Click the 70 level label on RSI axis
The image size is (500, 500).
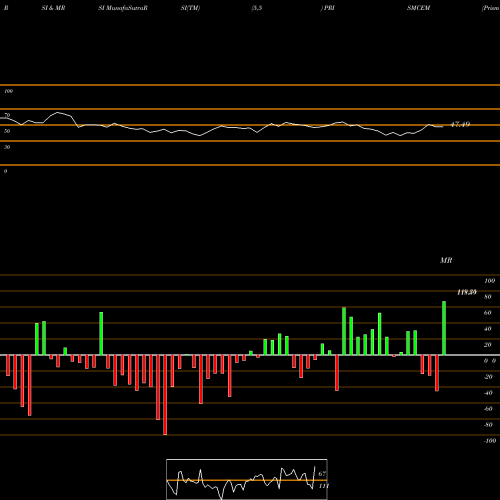tap(7, 115)
